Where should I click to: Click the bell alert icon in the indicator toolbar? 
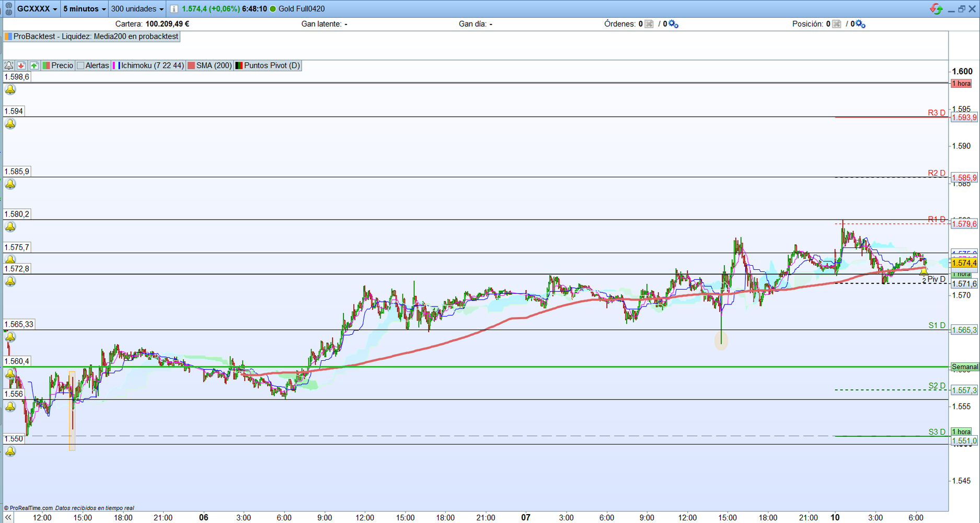(x=9, y=65)
